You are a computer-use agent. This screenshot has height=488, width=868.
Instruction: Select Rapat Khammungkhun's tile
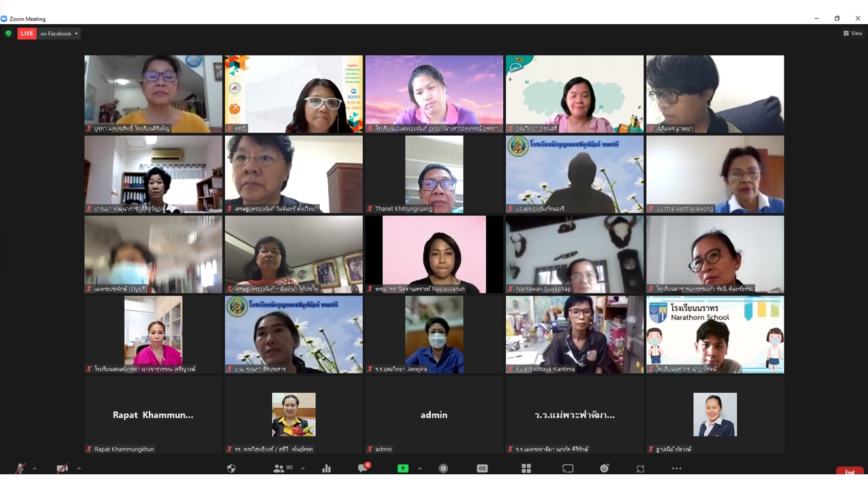pyautogui.click(x=153, y=415)
